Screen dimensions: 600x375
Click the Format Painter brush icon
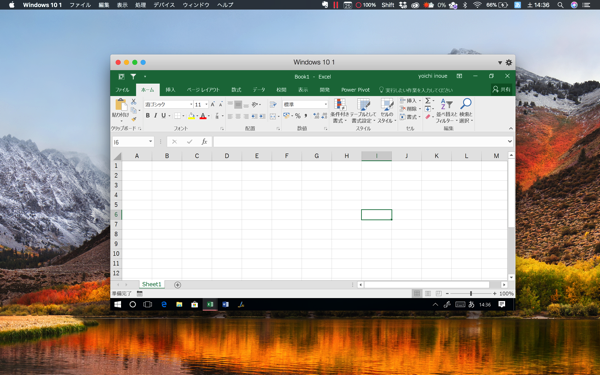click(134, 119)
